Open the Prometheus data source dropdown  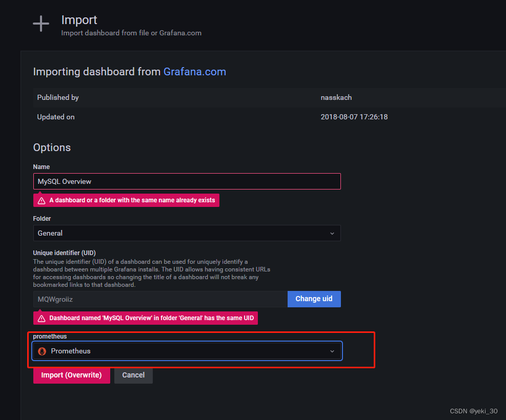187,351
